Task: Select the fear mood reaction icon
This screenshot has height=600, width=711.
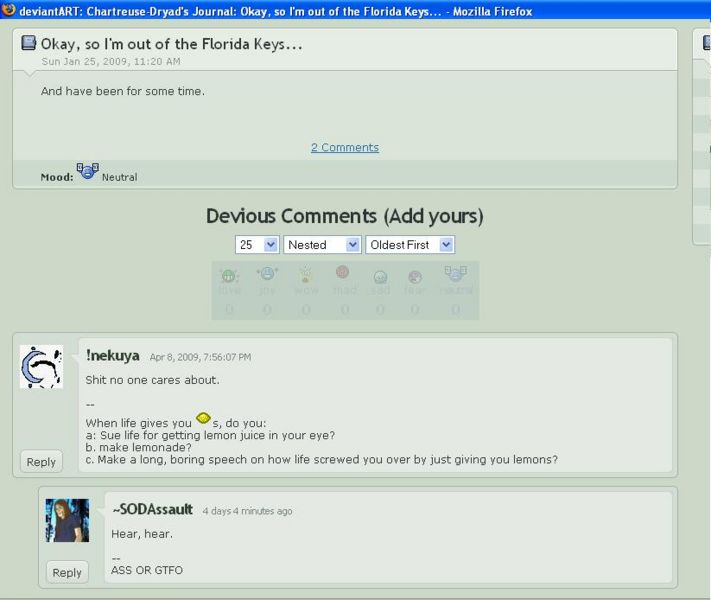Action: (415, 277)
